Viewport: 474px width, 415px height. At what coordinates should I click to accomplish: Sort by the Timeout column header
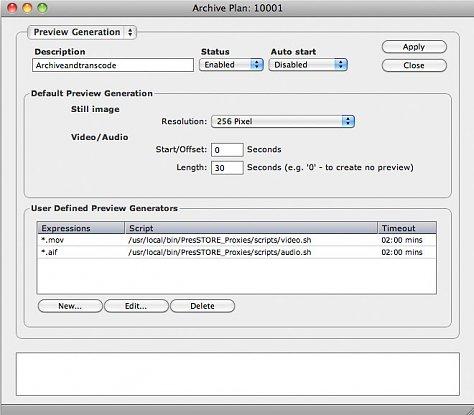(407, 228)
